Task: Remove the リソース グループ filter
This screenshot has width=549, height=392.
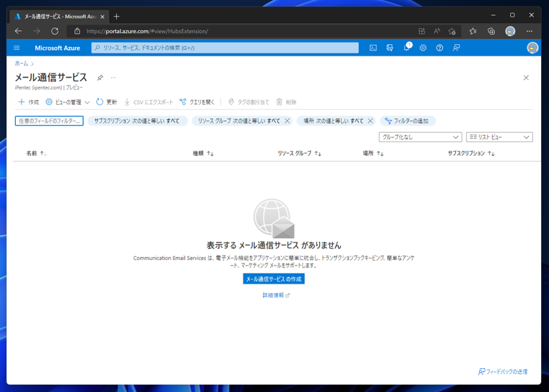Action: pos(287,121)
